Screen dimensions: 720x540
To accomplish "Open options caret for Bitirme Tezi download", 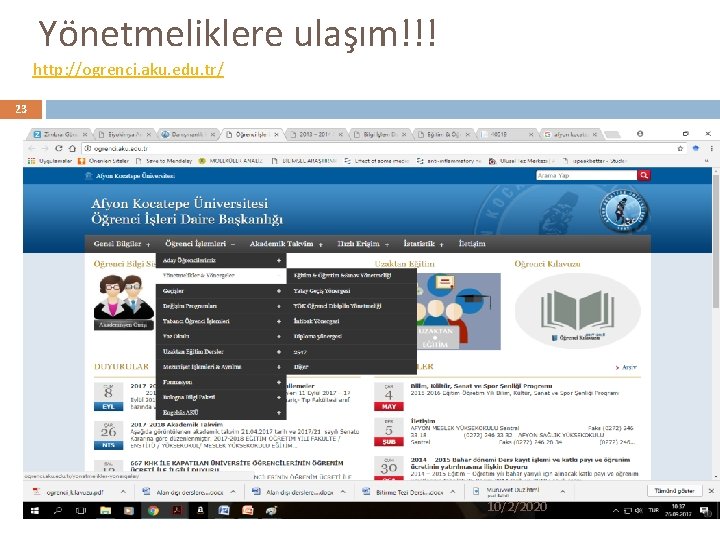I will coord(452,491).
